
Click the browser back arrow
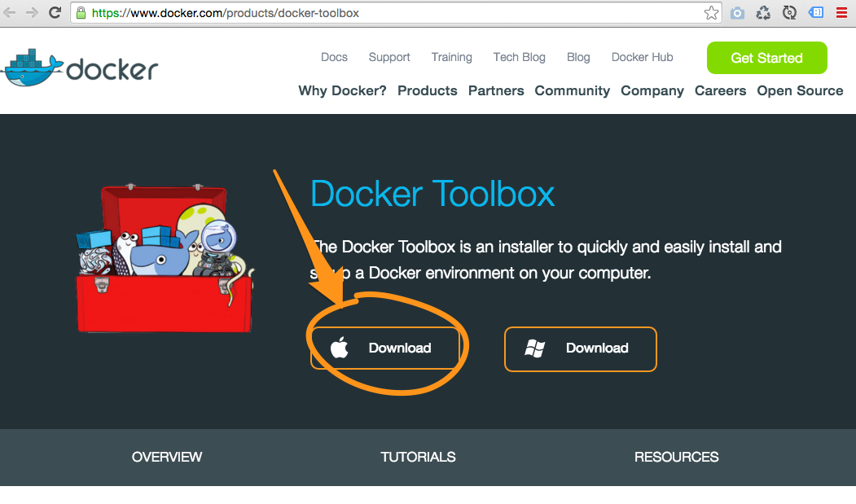[9, 12]
